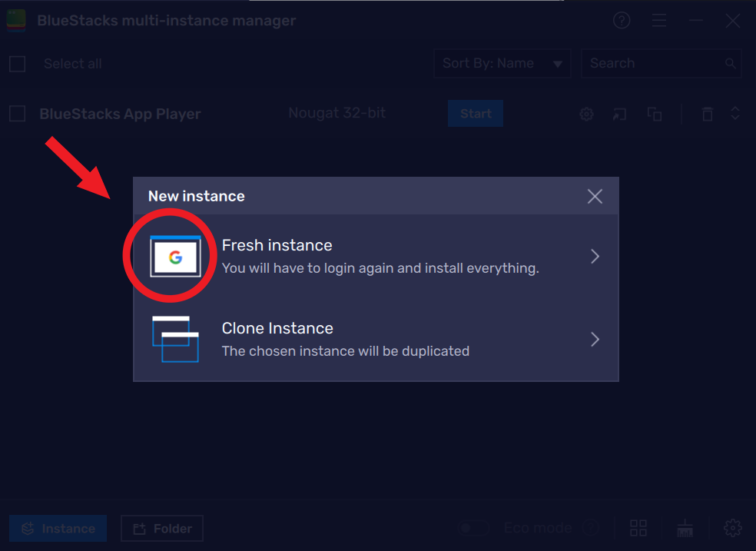Open the hamburger menu in title bar

coord(658,20)
